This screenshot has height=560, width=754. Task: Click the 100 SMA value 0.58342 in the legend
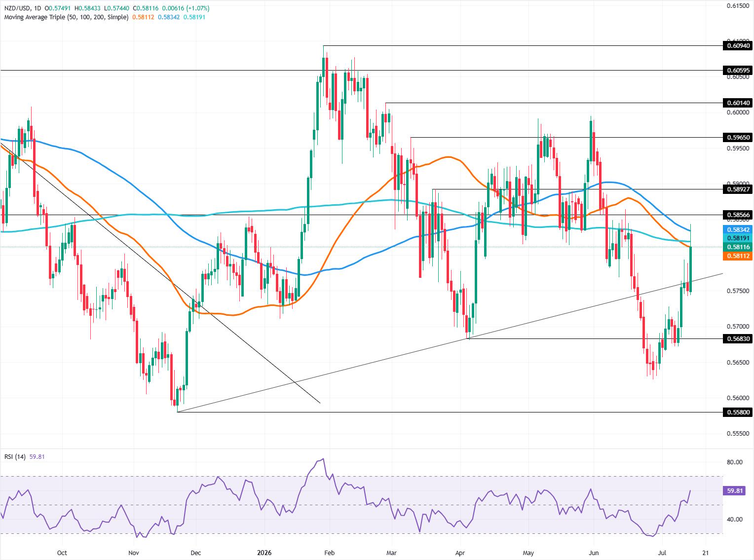point(169,17)
